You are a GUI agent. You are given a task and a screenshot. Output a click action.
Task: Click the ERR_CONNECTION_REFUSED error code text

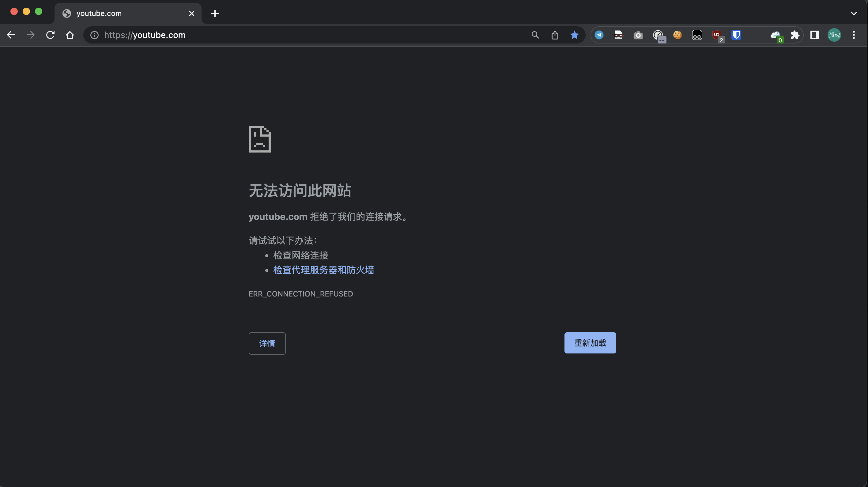coord(301,294)
